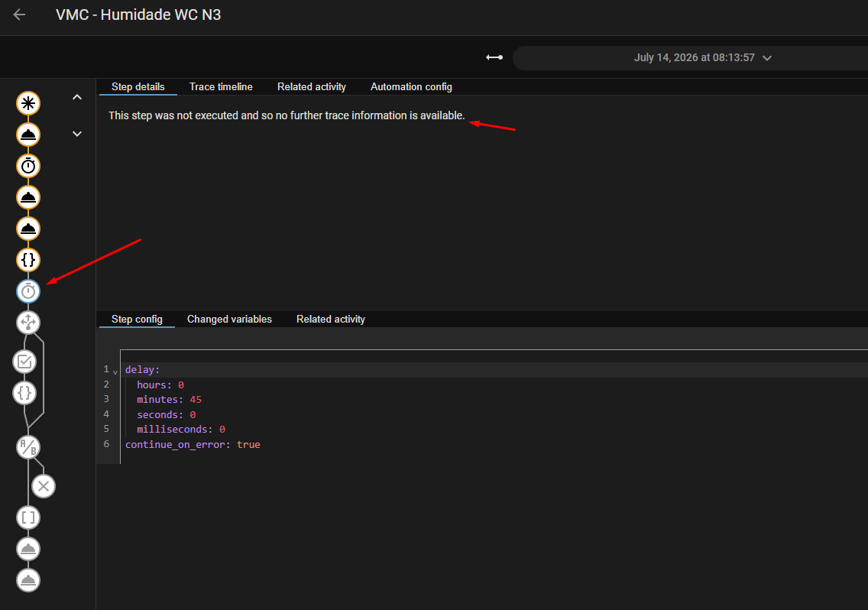Open the Changed variables tab

tap(229, 319)
